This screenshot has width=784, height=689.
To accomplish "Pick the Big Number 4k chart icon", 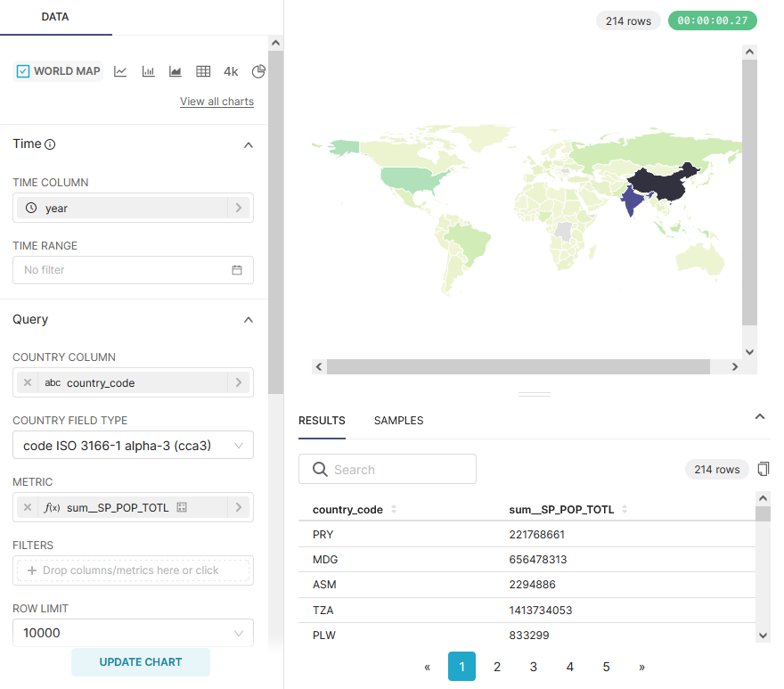I will (x=231, y=71).
